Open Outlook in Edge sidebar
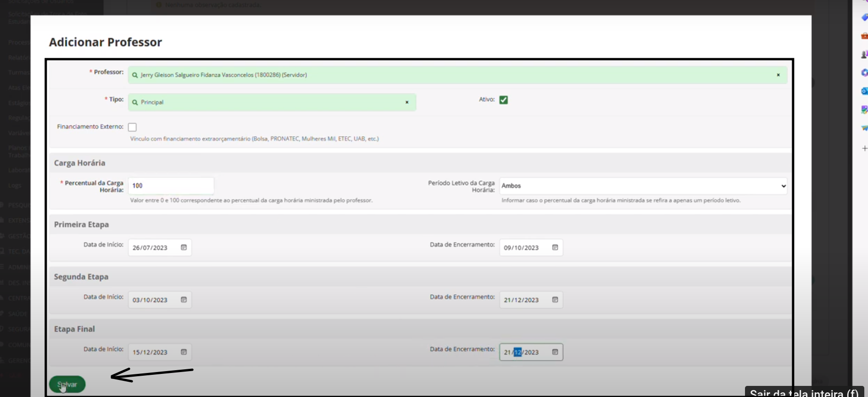The image size is (868, 397). tap(864, 91)
